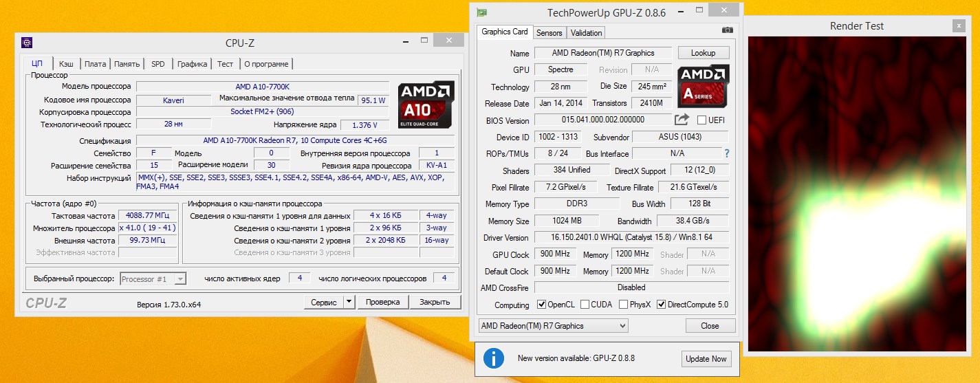Click the AMD A-Series logo in GPU-Z

point(704,86)
